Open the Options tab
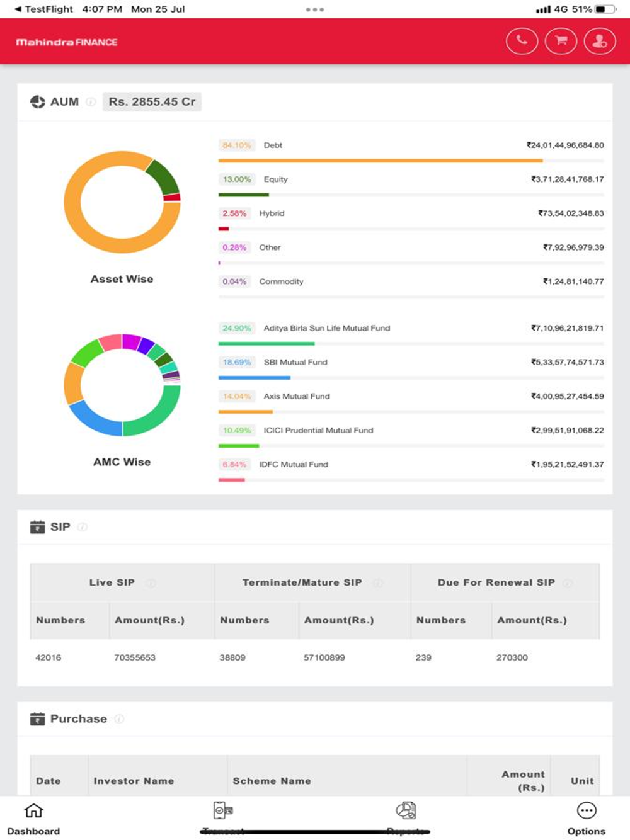Screen dimensions: 630x840 [587, 819]
